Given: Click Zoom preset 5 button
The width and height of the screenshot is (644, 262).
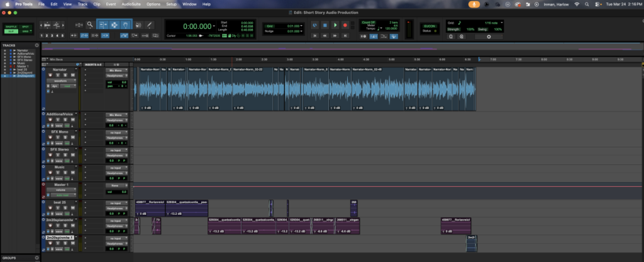Looking at the screenshot, I should [62, 36].
